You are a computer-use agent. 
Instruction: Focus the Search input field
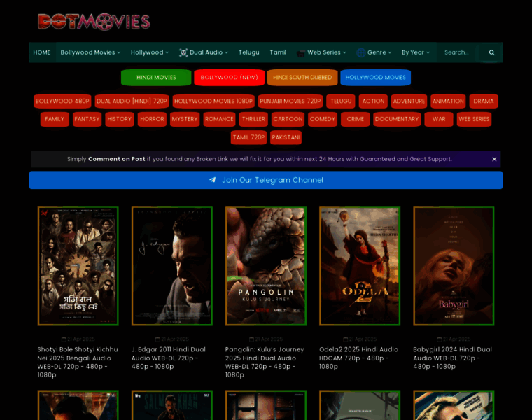[x=458, y=52]
